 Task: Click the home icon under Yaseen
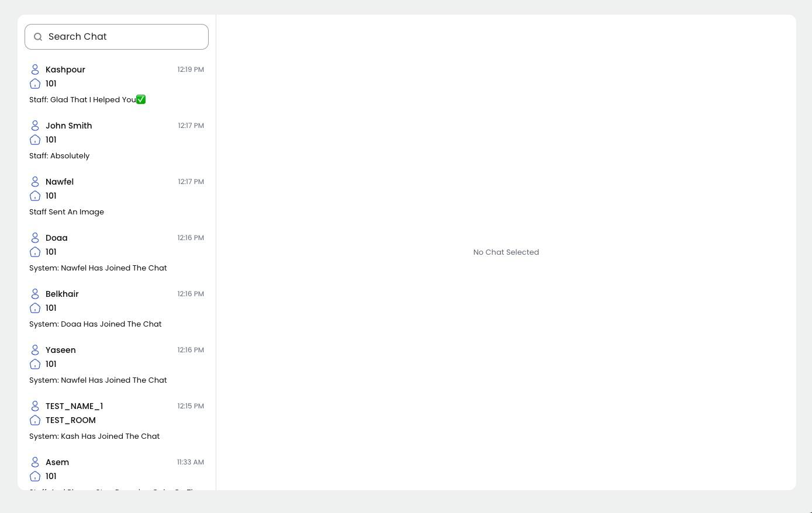pyautogui.click(x=35, y=364)
